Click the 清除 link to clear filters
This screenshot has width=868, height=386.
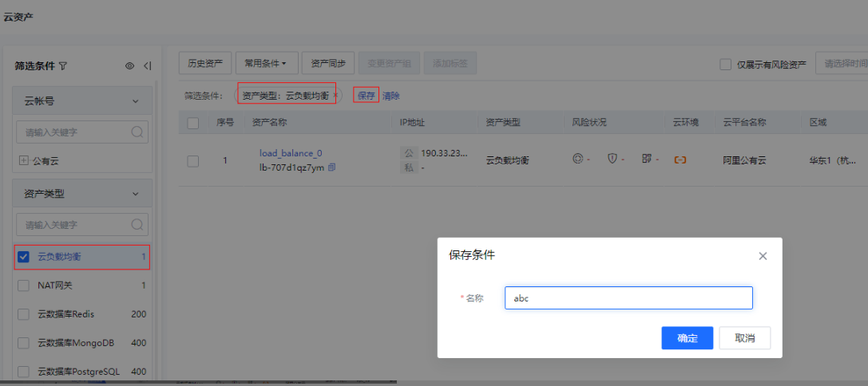point(390,96)
